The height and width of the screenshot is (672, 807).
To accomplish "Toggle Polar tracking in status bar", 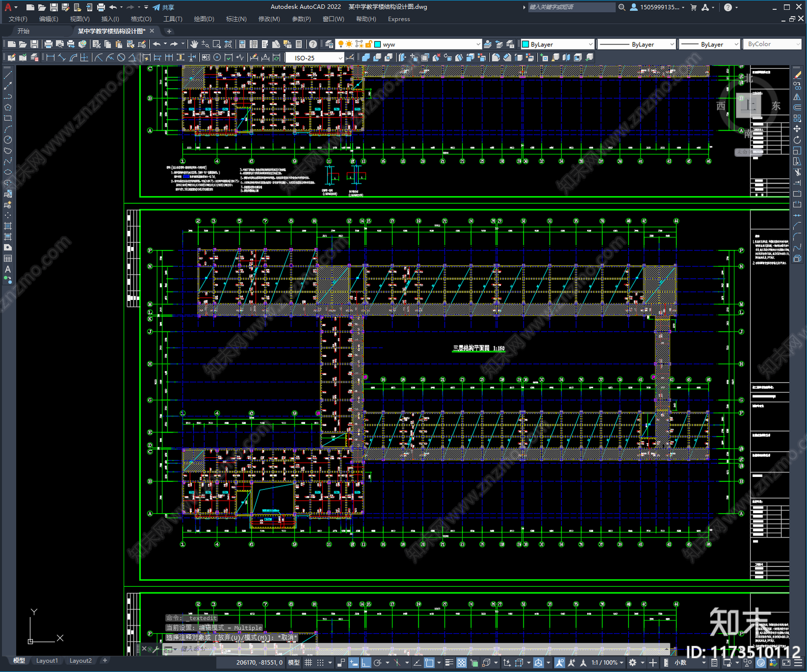I will pos(377,662).
